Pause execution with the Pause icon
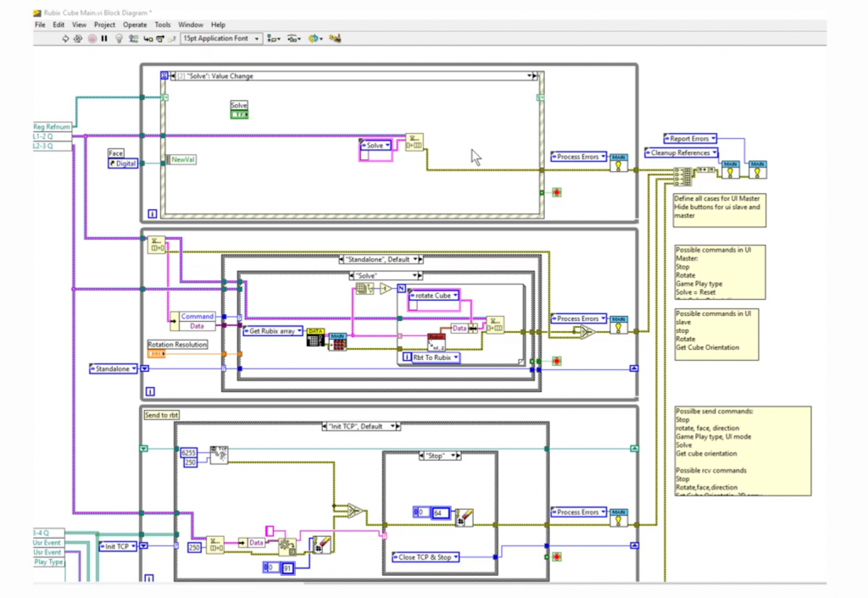Viewport: 868px width, 598px height. click(x=104, y=39)
